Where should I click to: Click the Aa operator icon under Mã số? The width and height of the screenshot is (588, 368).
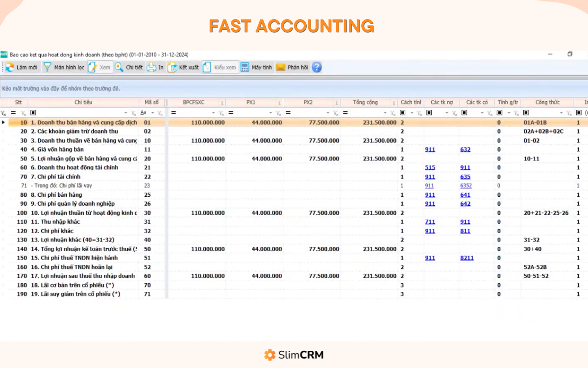click(x=143, y=113)
